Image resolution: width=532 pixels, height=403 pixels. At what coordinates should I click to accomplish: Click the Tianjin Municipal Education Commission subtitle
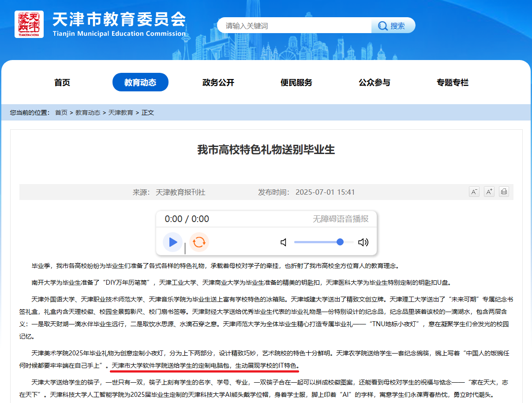[119, 34]
